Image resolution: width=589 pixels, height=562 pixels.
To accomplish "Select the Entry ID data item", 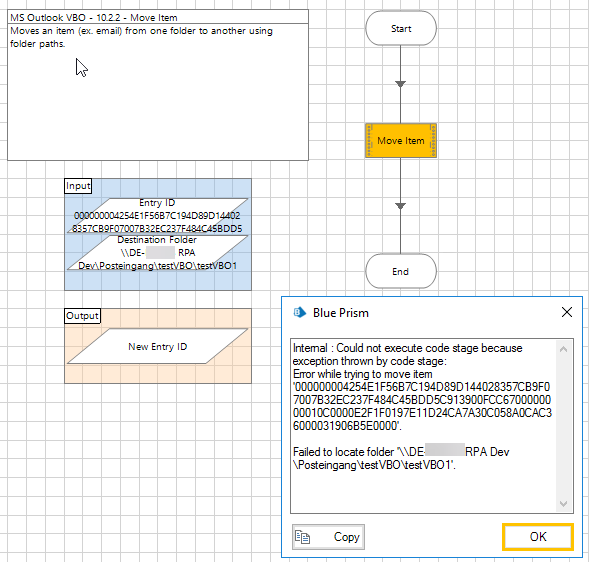I will 157,216.
